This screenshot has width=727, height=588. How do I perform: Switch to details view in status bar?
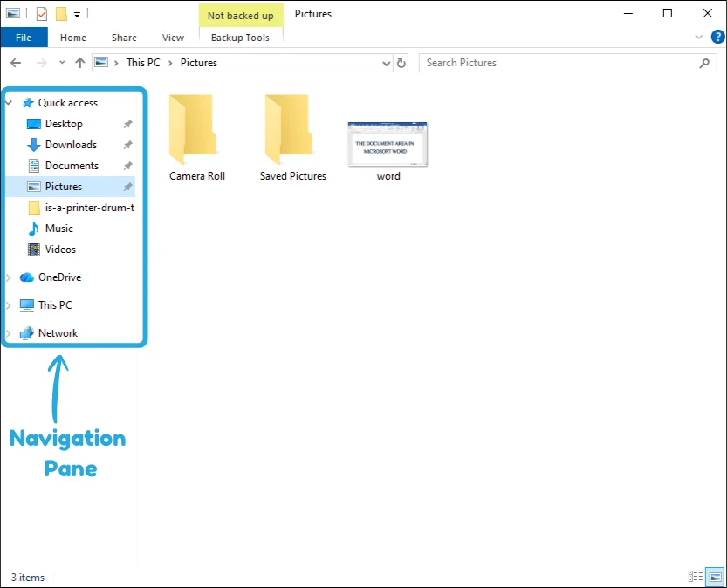[x=695, y=577]
